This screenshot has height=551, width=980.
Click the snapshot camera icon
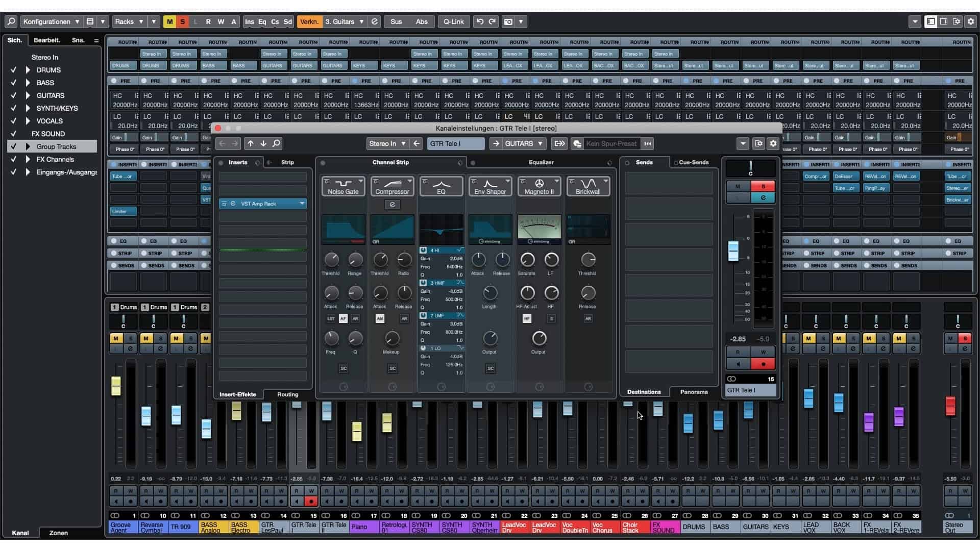click(x=508, y=21)
